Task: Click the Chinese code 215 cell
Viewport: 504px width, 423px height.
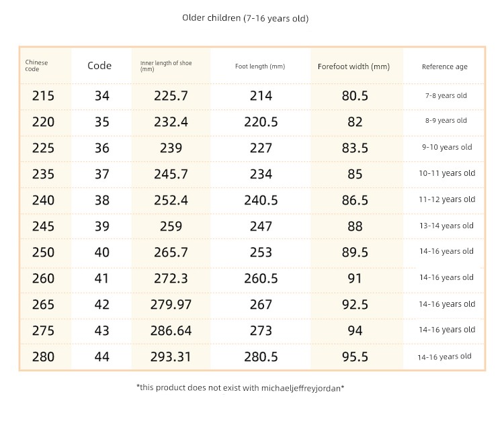Action: click(43, 96)
